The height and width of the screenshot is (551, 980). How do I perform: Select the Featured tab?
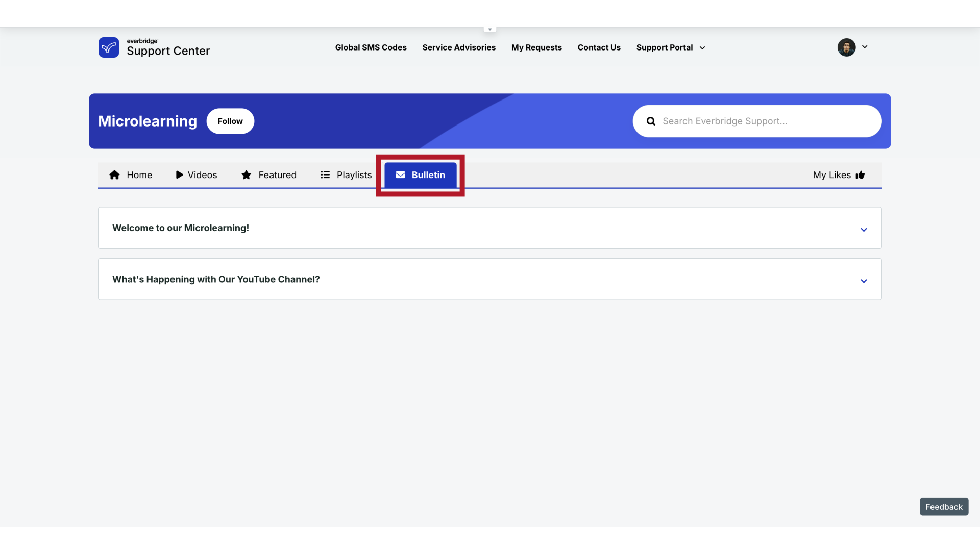pos(269,175)
